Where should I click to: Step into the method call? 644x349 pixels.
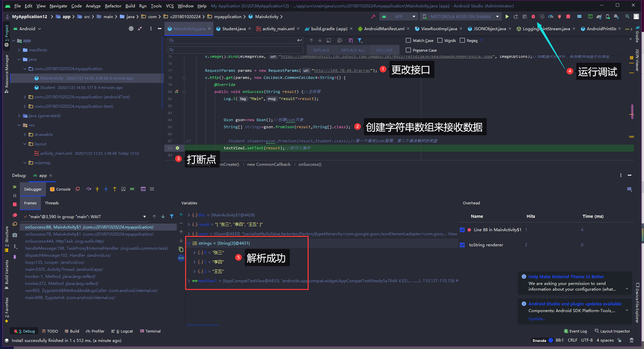pos(97,189)
